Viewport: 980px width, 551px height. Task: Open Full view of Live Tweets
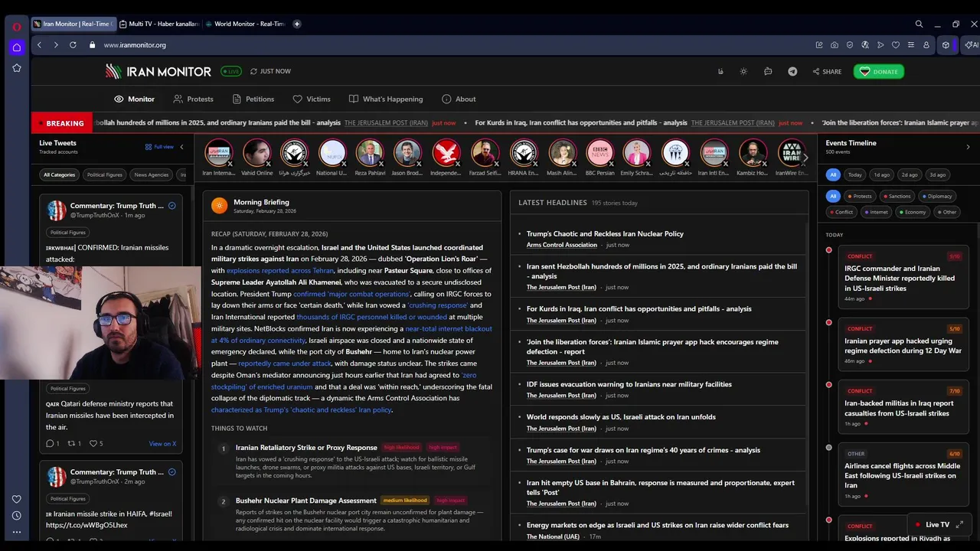pyautogui.click(x=159, y=147)
